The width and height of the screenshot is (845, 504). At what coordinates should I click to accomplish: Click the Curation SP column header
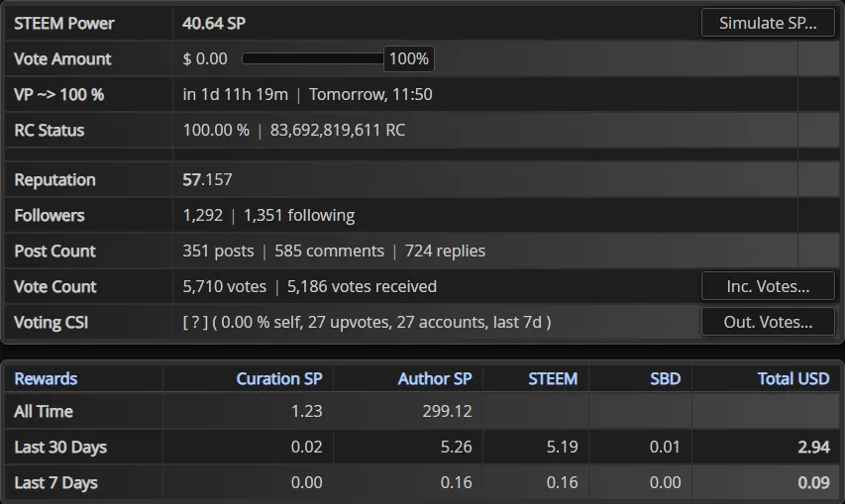click(279, 378)
